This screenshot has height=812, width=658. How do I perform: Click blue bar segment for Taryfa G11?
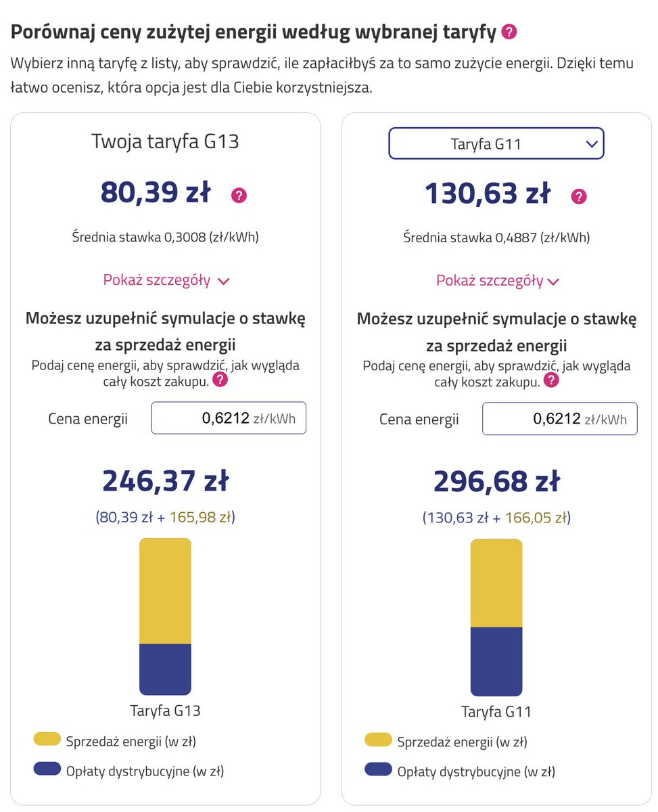click(496, 661)
